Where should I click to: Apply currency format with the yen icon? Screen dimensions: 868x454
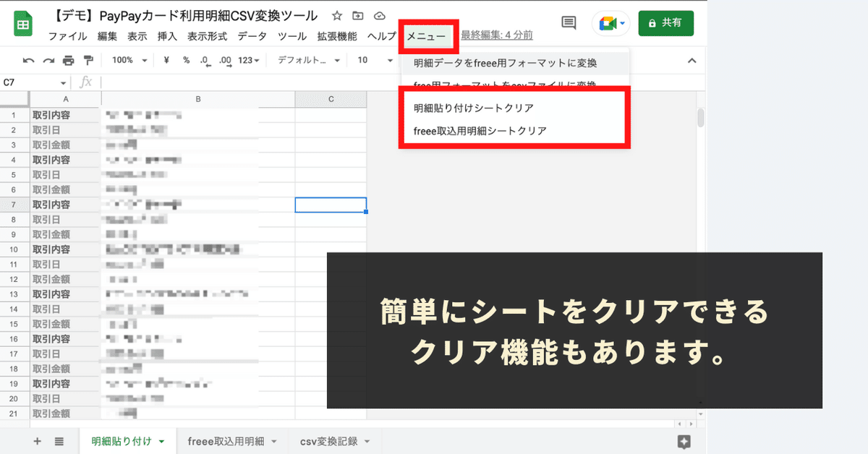pyautogui.click(x=166, y=59)
